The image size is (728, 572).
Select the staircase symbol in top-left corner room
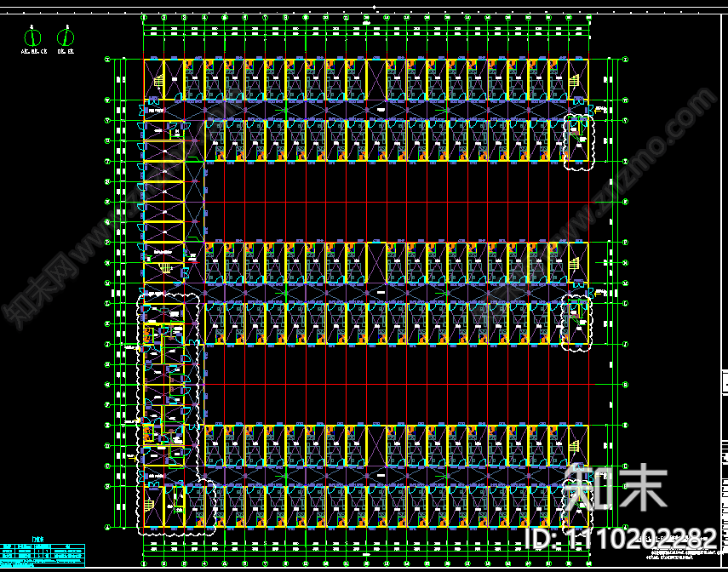tap(158, 81)
